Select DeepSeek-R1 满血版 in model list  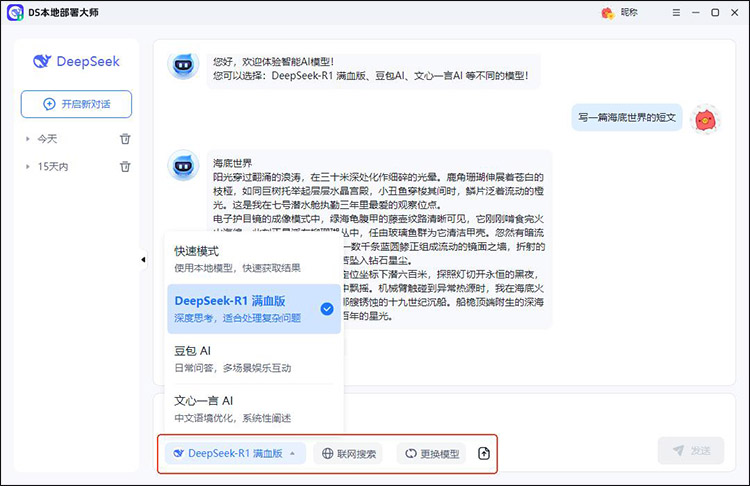[254, 309]
